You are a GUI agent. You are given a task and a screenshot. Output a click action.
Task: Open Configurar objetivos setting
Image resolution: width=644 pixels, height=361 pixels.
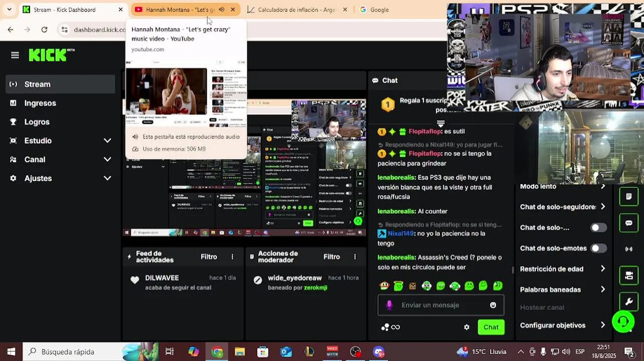tap(563, 325)
